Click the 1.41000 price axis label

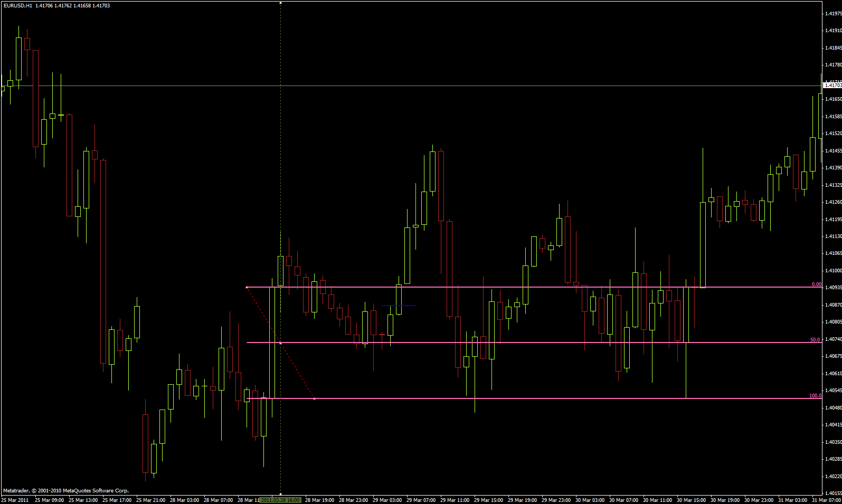(833, 271)
